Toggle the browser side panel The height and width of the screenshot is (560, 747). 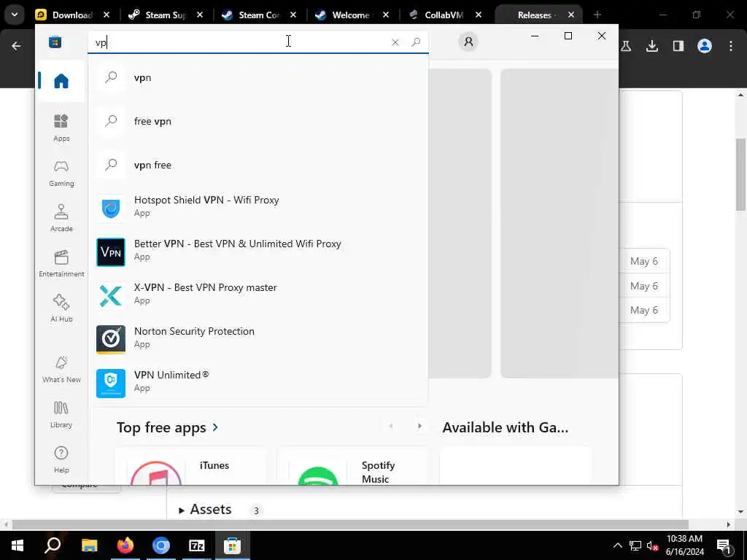tap(678, 46)
